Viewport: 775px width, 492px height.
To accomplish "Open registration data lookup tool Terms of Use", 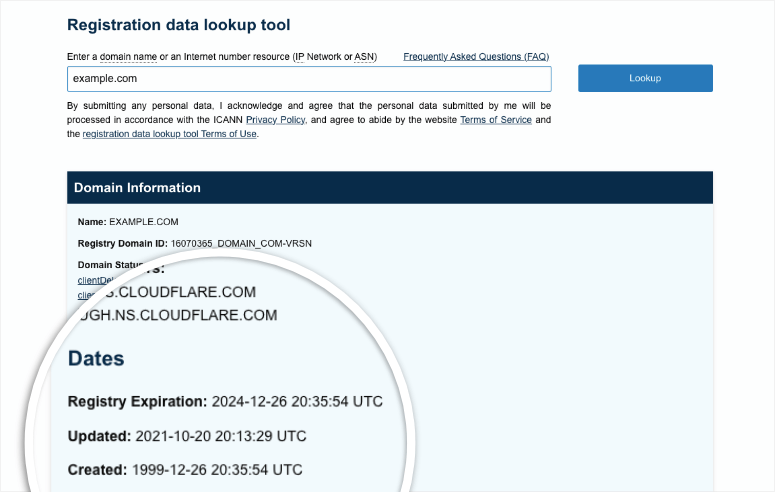I will [170, 134].
